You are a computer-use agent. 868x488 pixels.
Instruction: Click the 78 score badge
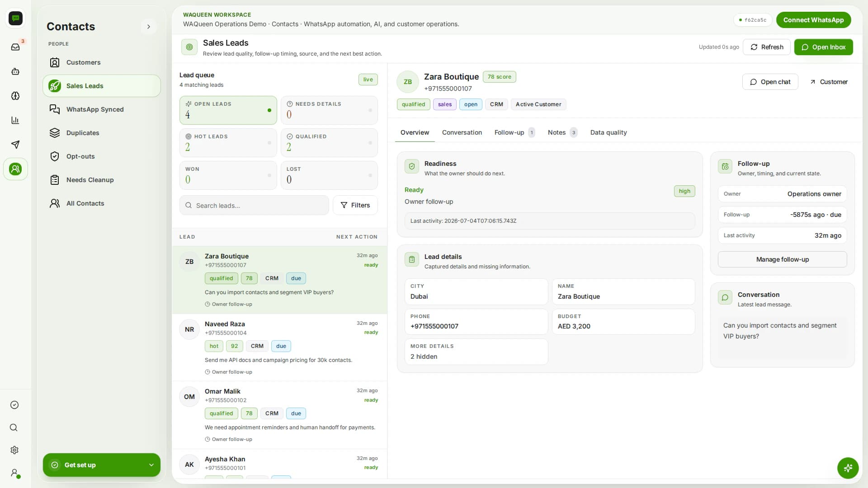click(x=500, y=77)
